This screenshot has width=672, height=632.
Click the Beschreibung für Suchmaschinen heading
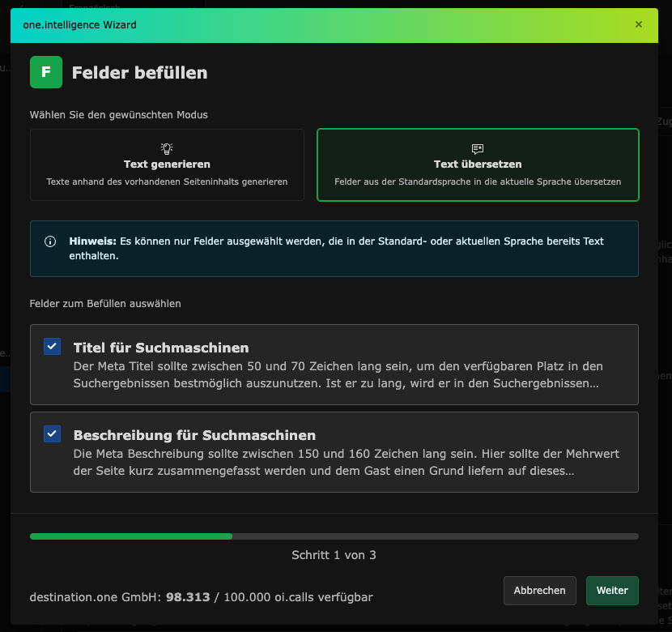point(194,435)
